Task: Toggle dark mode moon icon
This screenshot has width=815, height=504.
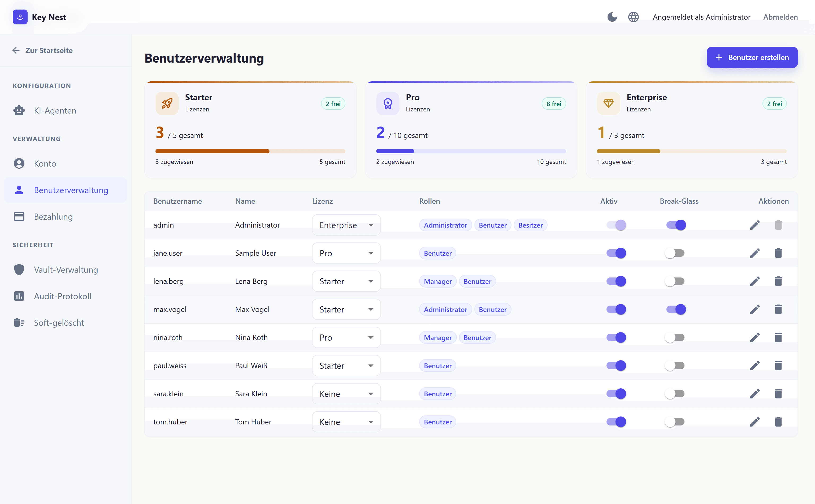Action: point(612,17)
